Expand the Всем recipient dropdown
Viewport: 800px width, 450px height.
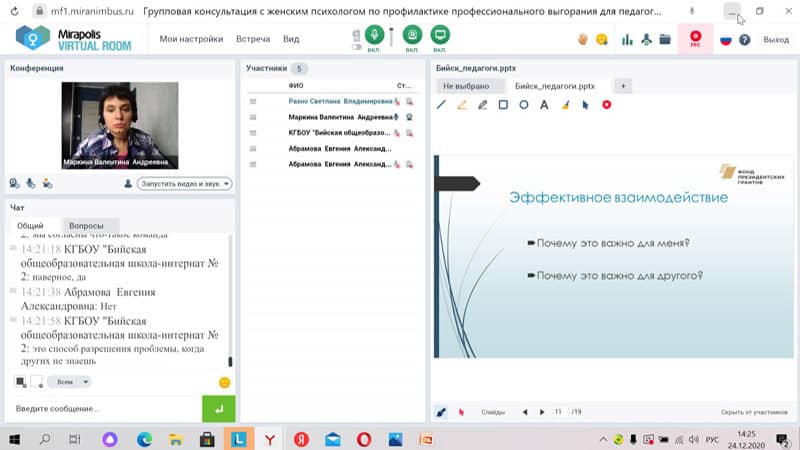click(x=69, y=382)
